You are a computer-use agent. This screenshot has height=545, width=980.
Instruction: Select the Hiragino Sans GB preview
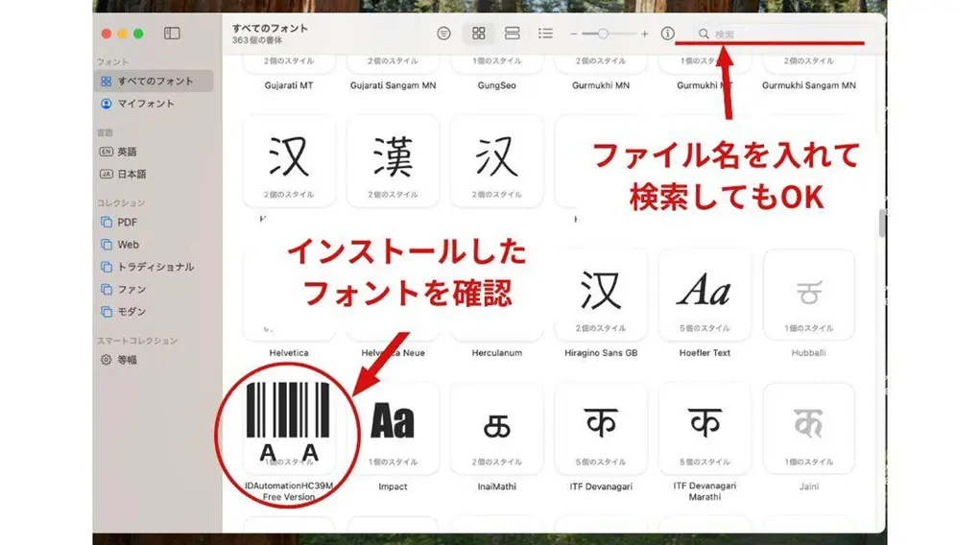coord(601,295)
